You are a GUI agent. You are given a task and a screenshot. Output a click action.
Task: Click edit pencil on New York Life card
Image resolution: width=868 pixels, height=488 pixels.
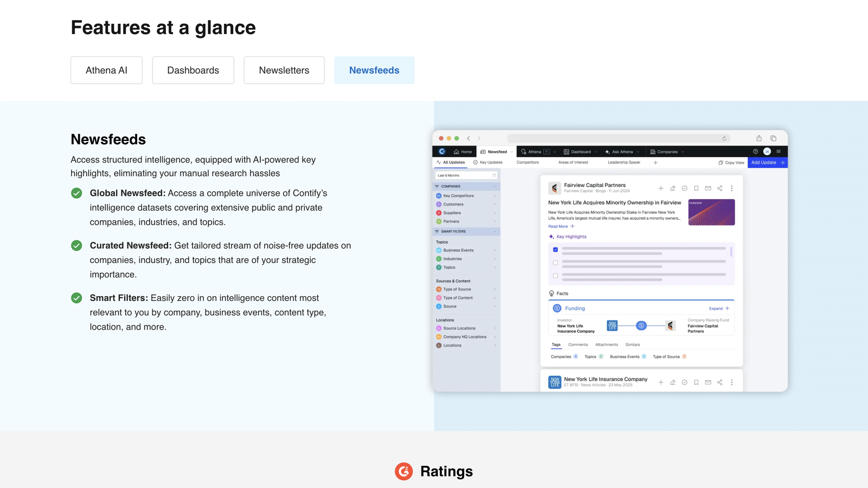[673, 382]
